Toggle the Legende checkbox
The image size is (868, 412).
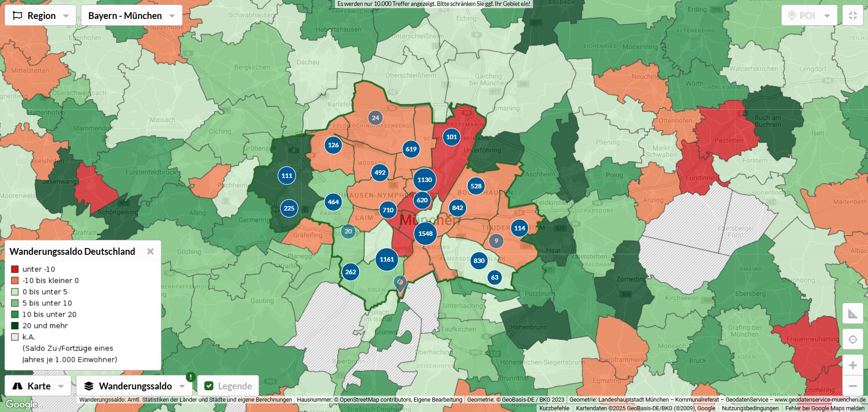(209, 386)
